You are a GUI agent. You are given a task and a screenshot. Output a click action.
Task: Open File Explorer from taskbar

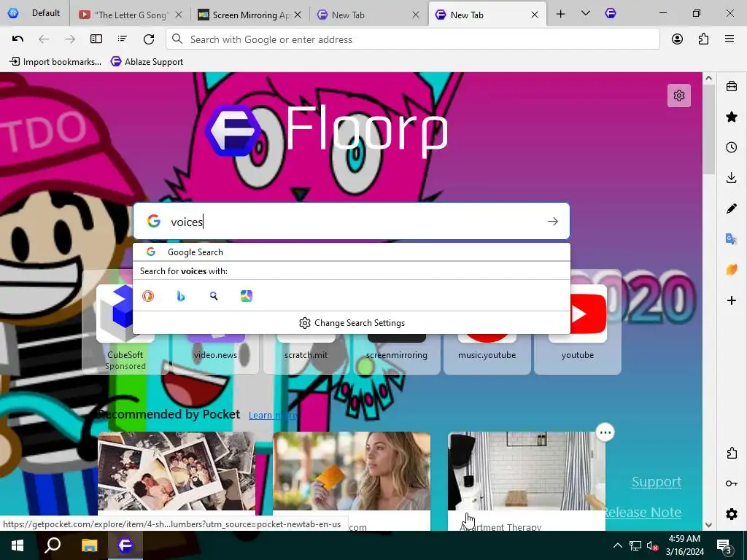click(89, 545)
